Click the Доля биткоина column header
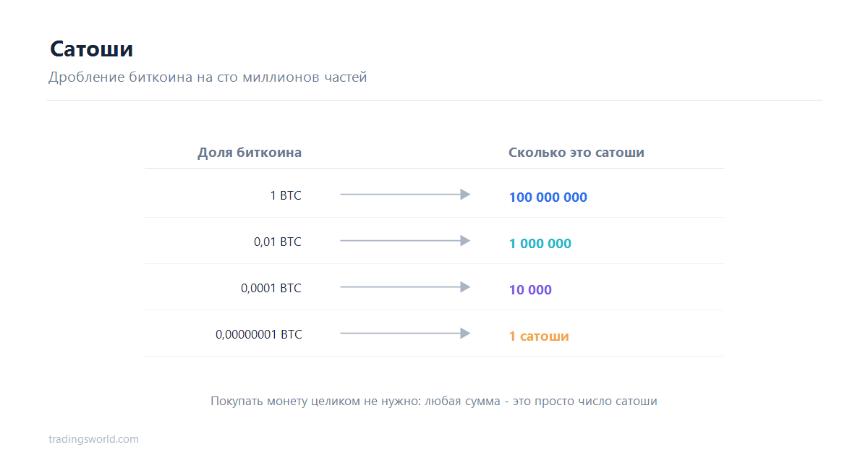This screenshot has width=868, height=463. [x=250, y=153]
